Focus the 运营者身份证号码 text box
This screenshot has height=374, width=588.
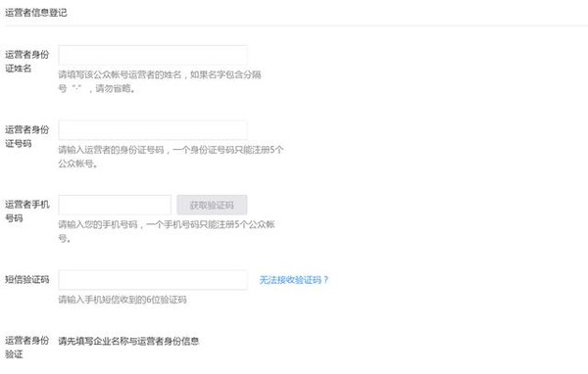coord(153,130)
